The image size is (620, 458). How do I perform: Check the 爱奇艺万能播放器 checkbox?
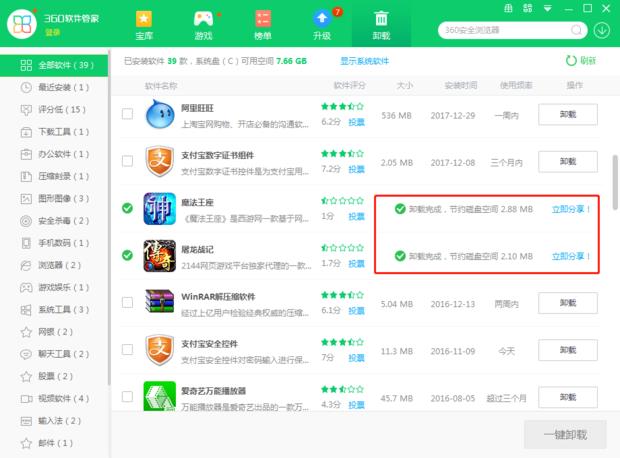127,397
